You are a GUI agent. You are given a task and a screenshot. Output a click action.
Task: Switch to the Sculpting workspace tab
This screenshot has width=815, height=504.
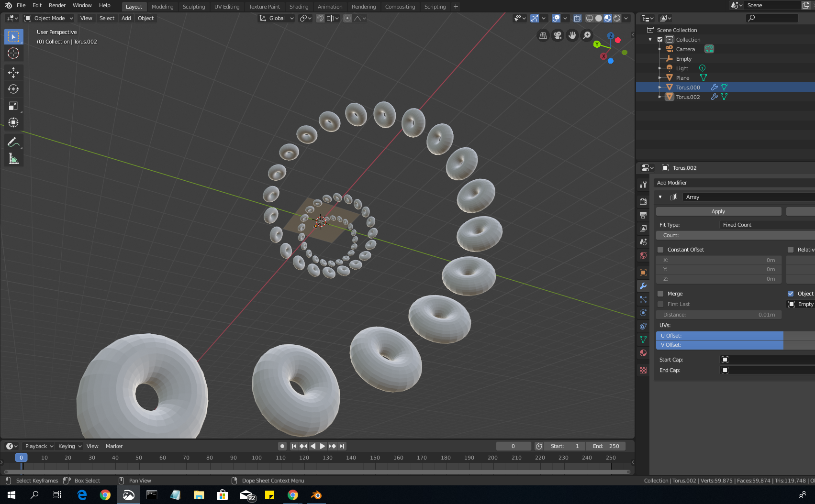193,7
